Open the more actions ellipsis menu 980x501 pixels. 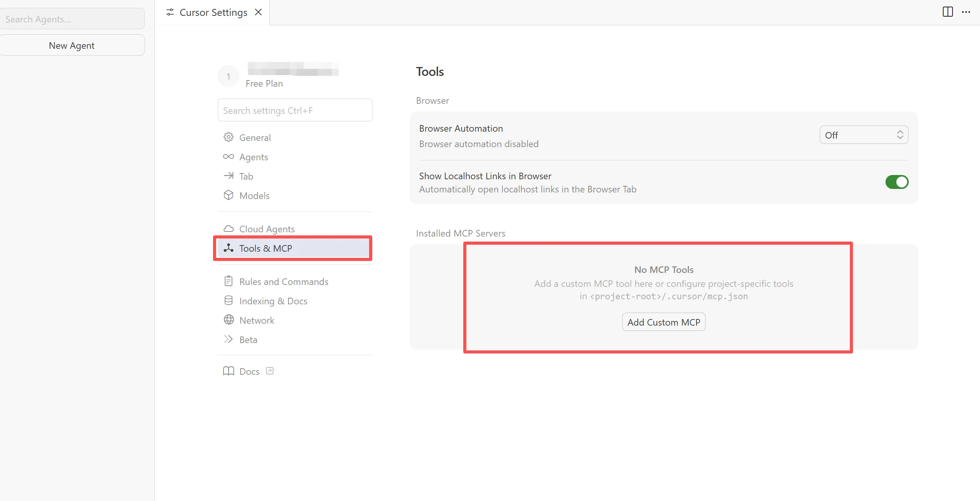point(966,12)
